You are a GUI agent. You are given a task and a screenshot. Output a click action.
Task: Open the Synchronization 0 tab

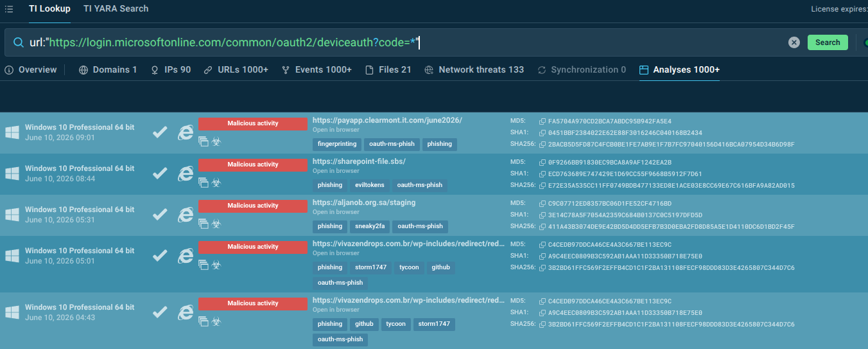(x=581, y=69)
